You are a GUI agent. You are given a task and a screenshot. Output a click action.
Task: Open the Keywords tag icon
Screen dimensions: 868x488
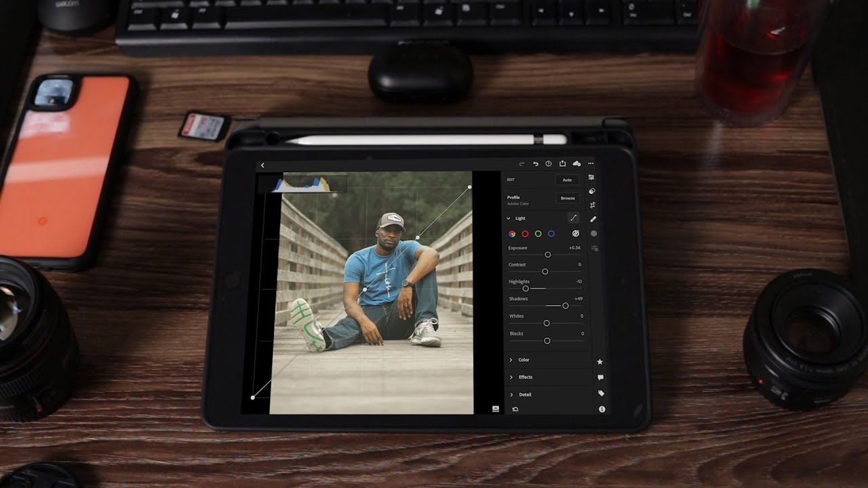[x=601, y=393]
